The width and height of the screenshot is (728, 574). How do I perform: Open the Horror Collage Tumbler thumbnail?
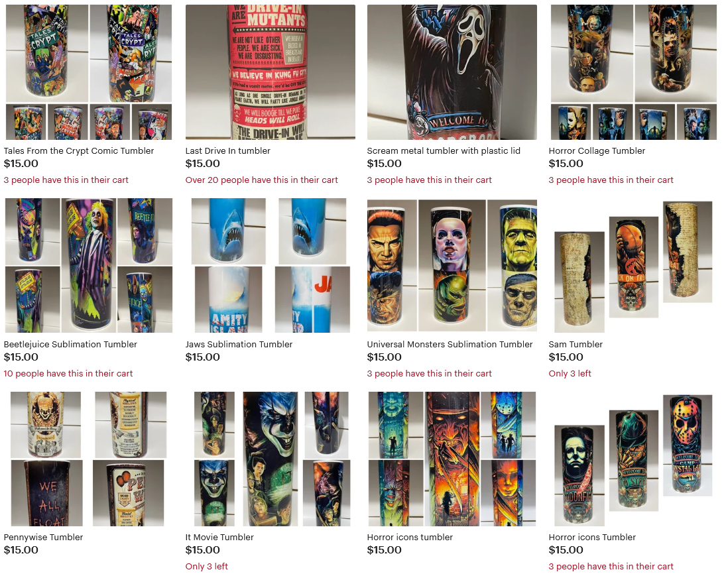click(633, 72)
